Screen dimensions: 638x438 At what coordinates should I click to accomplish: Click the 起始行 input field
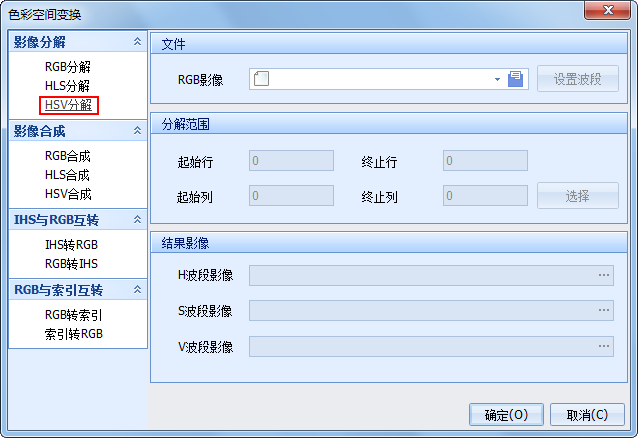[x=291, y=161]
